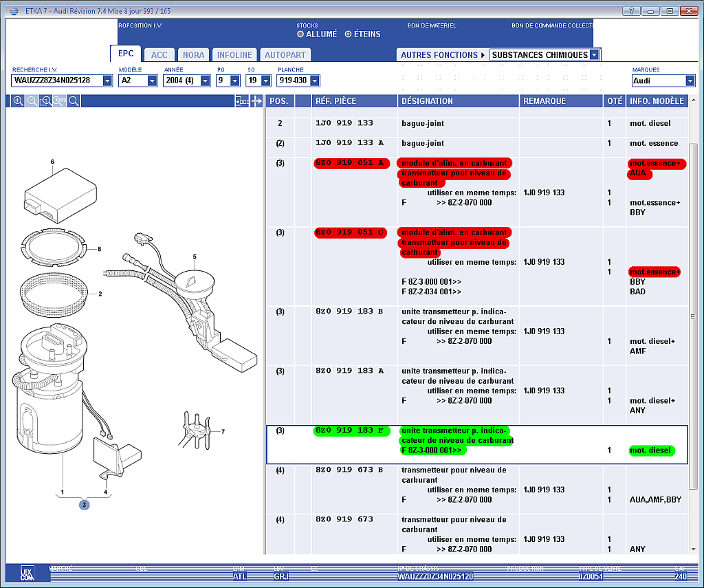Screen dimensions: 704x588
Task: Select highlighted part 8Z0 919 051 A
Action: point(352,163)
